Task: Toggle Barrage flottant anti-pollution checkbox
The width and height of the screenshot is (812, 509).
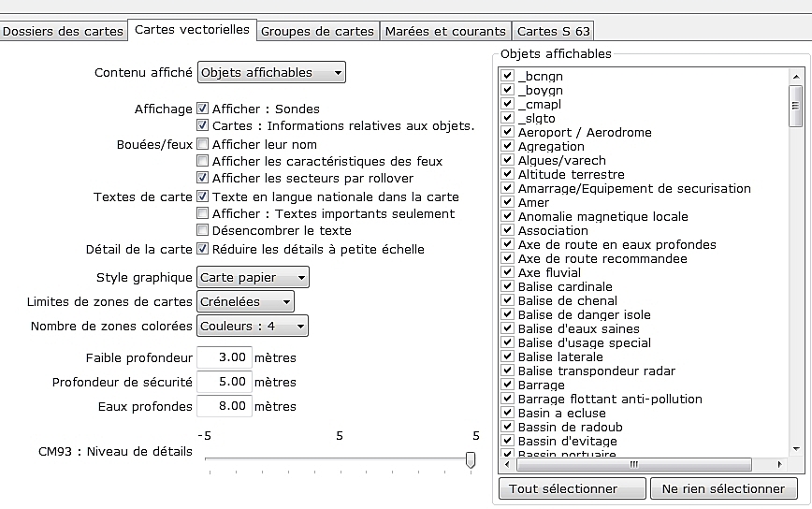Action: 507,399
